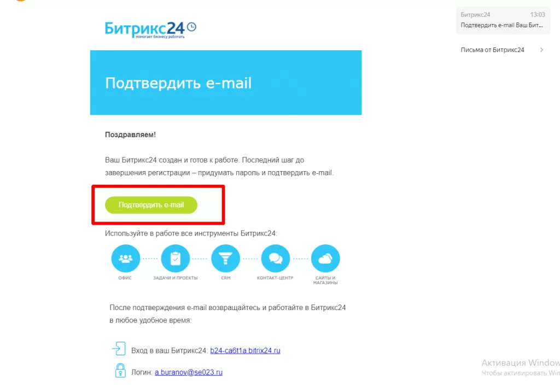Viewport: 560px width, 392px height.
Task: Click the padlock icon beside Логин
Action: pyautogui.click(x=120, y=370)
